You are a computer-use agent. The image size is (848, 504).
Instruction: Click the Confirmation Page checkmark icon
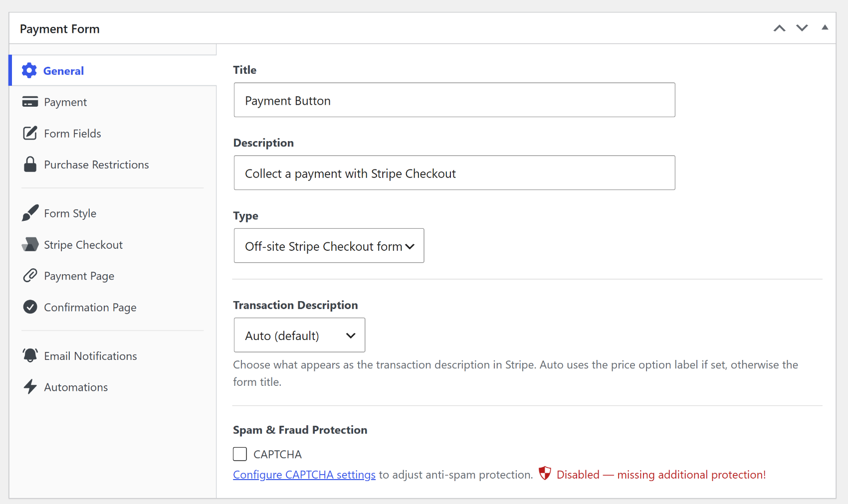point(30,307)
